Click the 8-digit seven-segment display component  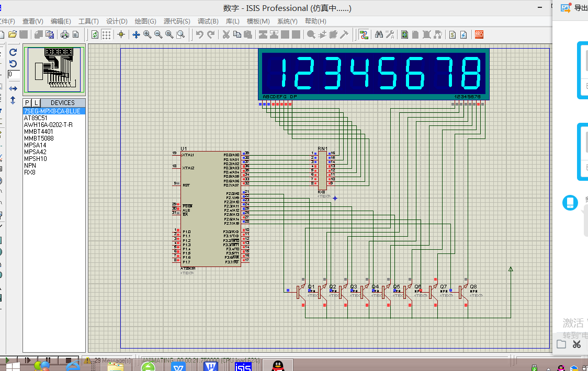tap(374, 74)
